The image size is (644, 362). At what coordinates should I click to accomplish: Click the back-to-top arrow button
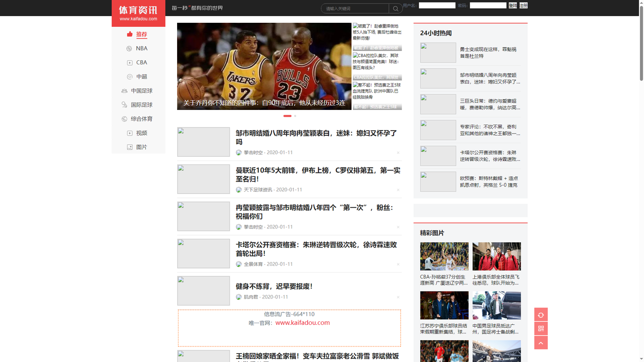(x=541, y=343)
